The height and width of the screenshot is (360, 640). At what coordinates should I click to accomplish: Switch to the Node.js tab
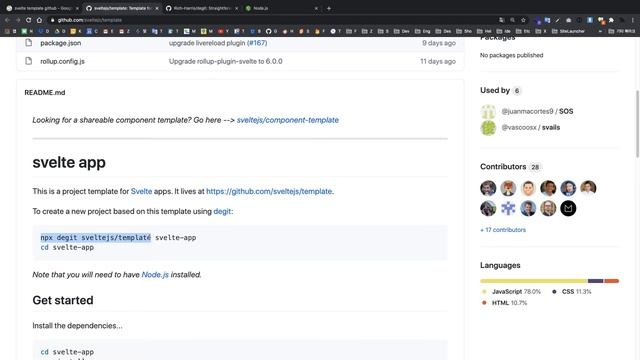(x=282, y=8)
